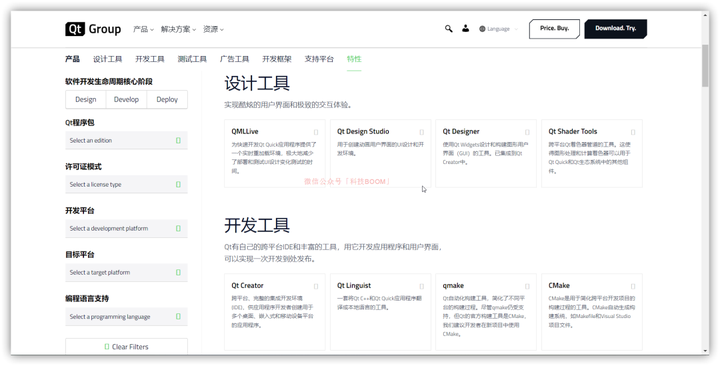Viewport: 720px width, 366px height.
Task: Click the globe Language icon
Action: (482, 29)
